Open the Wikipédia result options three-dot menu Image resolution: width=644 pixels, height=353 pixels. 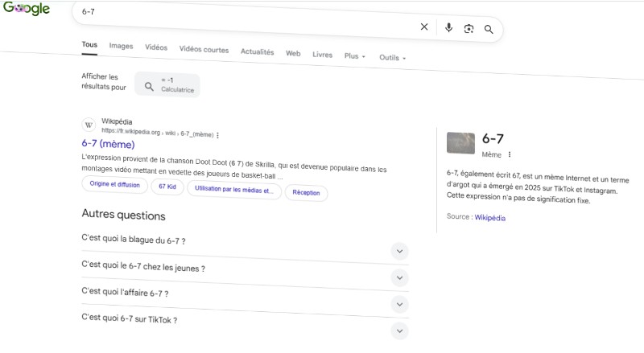(x=217, y=135)
